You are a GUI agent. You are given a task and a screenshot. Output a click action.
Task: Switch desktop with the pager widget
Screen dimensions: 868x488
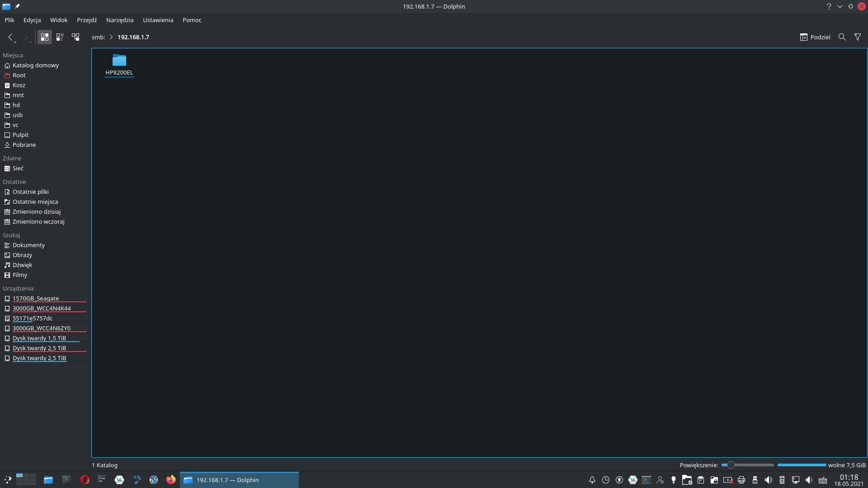pos(26,480)
